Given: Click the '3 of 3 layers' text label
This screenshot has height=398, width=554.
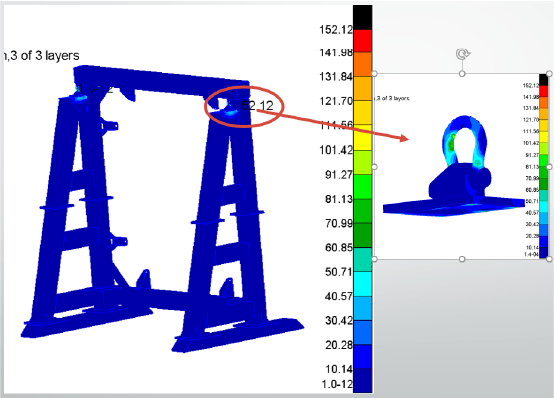Looking at the screenshot, I should coord(45,56).
